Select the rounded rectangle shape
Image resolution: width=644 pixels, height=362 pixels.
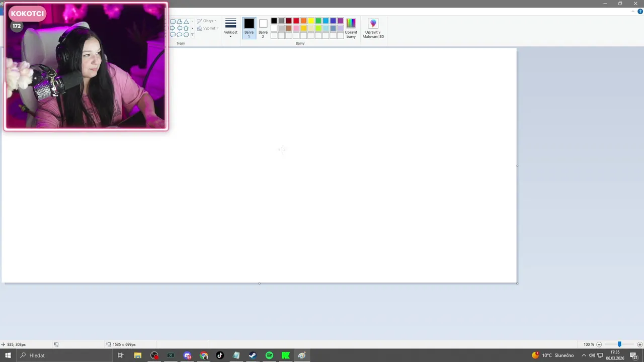(173, 22)
